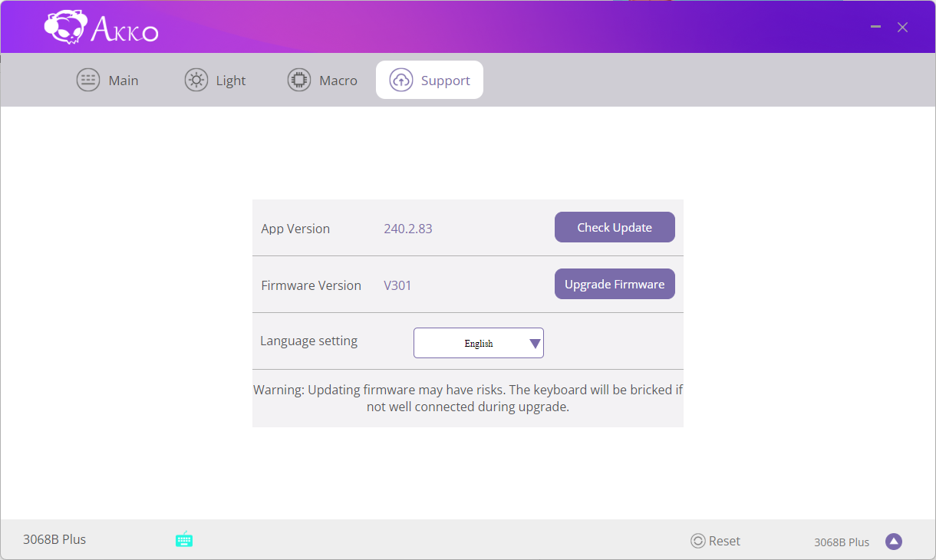Click the app version number 240.2.83
This screenshot has width=936, height=560.
408,229
